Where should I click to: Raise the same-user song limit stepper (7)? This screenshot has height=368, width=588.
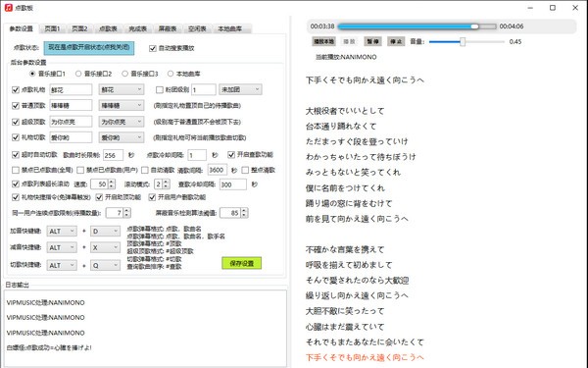[126, 211]
